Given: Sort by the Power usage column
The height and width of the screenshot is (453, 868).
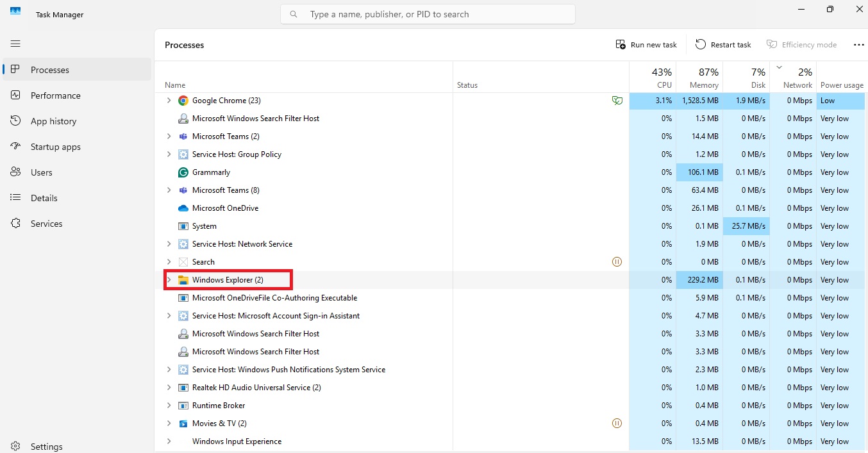Looking at the screenshot, I should coord(841,77).
